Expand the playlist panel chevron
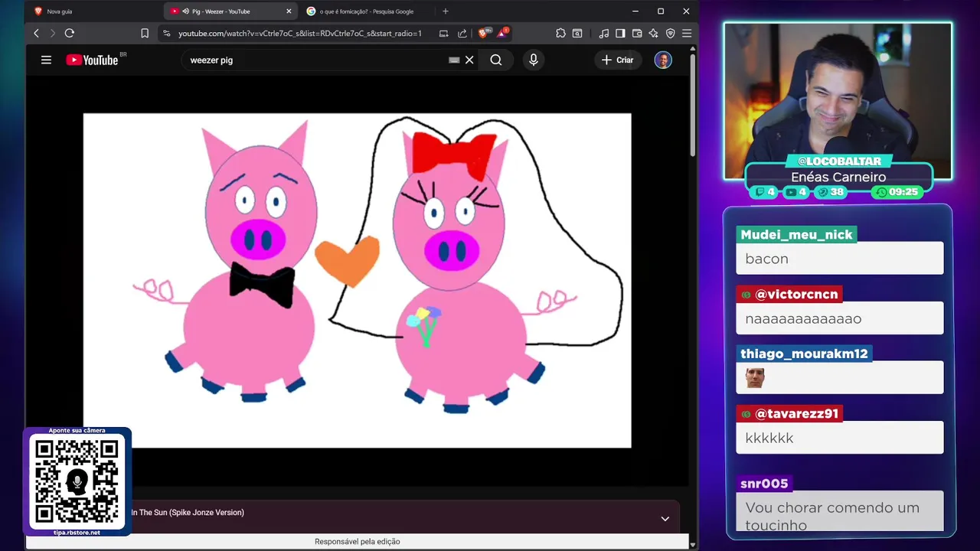The width and height of the screenshot is (980, 551). point(665,518)
